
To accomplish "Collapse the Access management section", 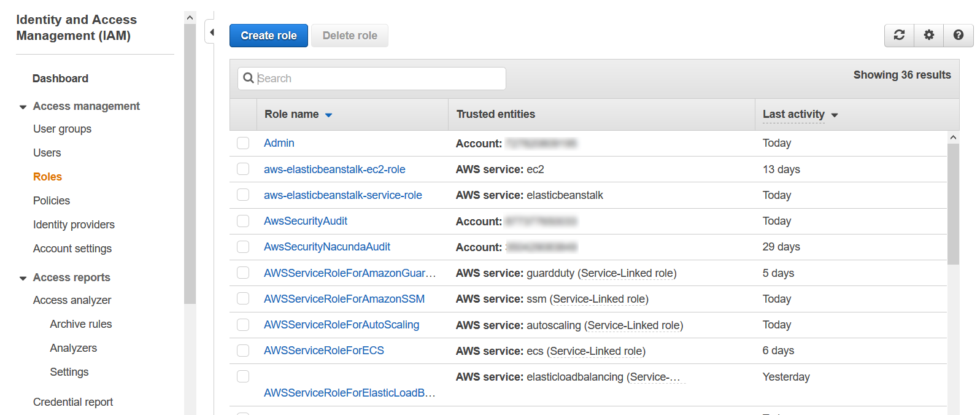I will pyautogui.click(x=23, y=107).
